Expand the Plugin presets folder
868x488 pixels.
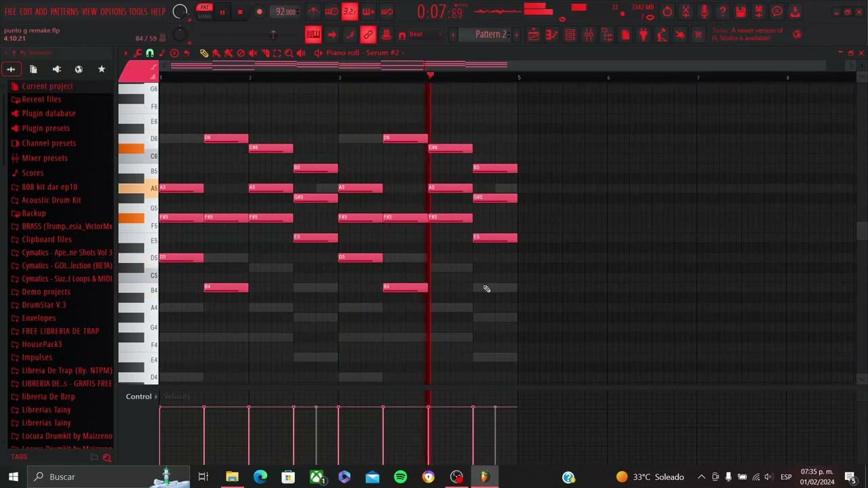(x=45, y=128)
